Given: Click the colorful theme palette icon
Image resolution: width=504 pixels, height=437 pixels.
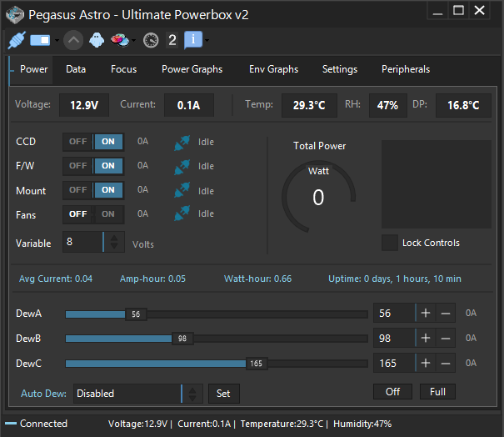Looking at the screenshot, I should 120,40.
